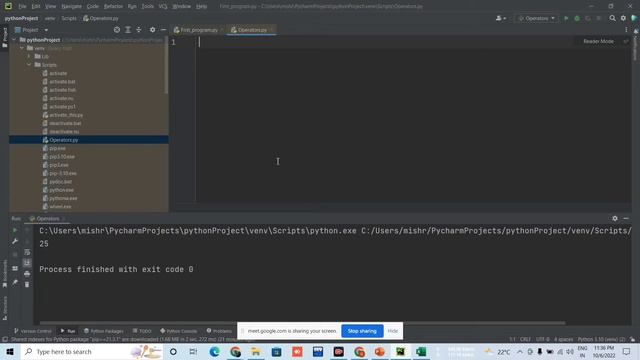Click Scripts breadcrumb in navigation bar

coord(69,18)
